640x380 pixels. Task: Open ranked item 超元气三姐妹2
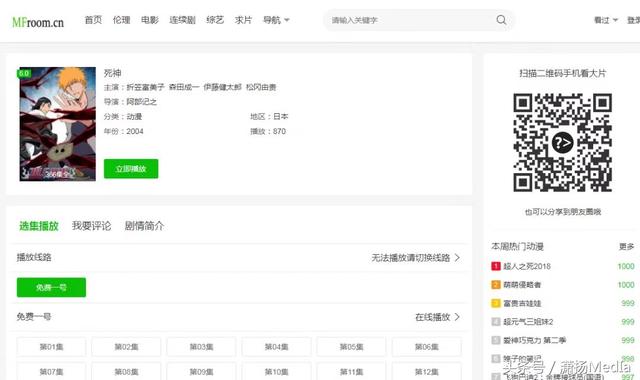pyautogui.click(x=528, y=322)
